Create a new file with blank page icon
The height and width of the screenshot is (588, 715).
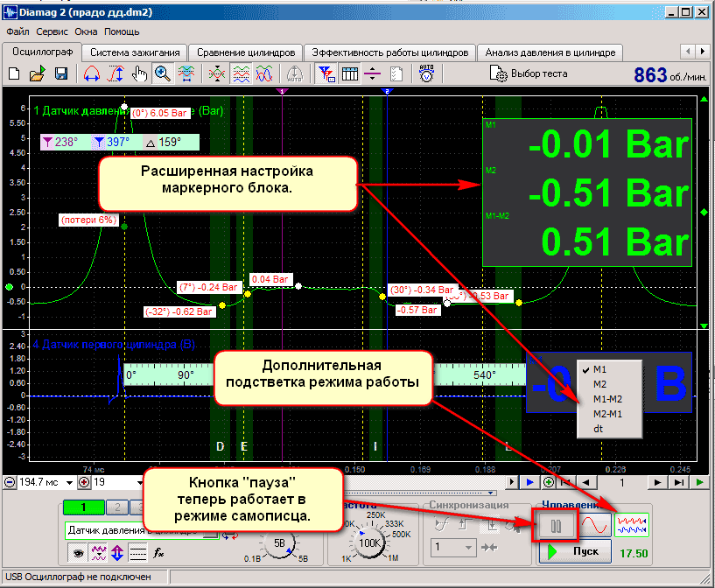click(x=14, y=73)
